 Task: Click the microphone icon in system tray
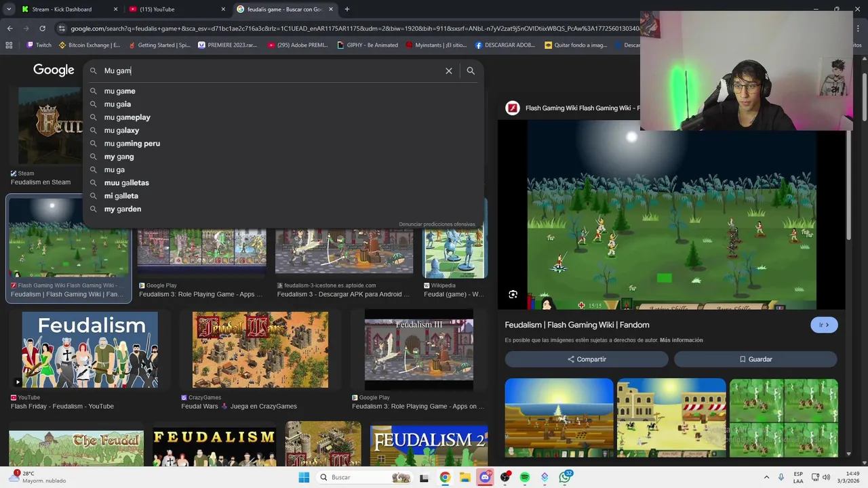781,477
